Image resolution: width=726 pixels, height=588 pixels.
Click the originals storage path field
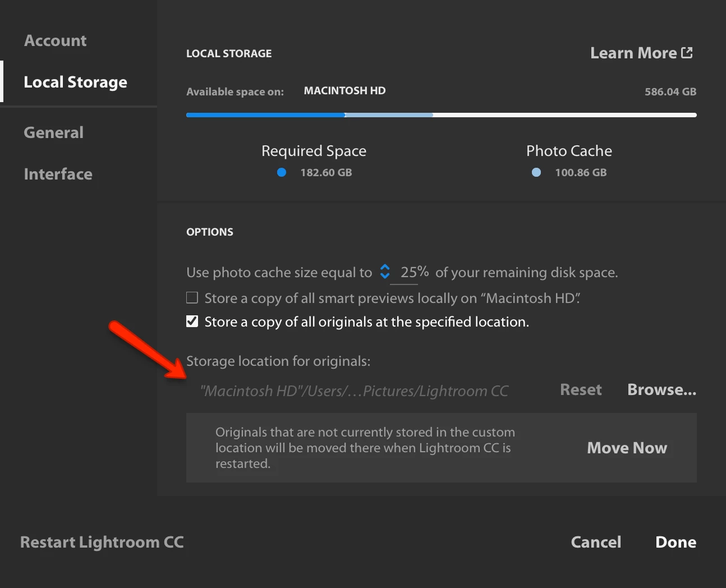[x=355, y=391]
